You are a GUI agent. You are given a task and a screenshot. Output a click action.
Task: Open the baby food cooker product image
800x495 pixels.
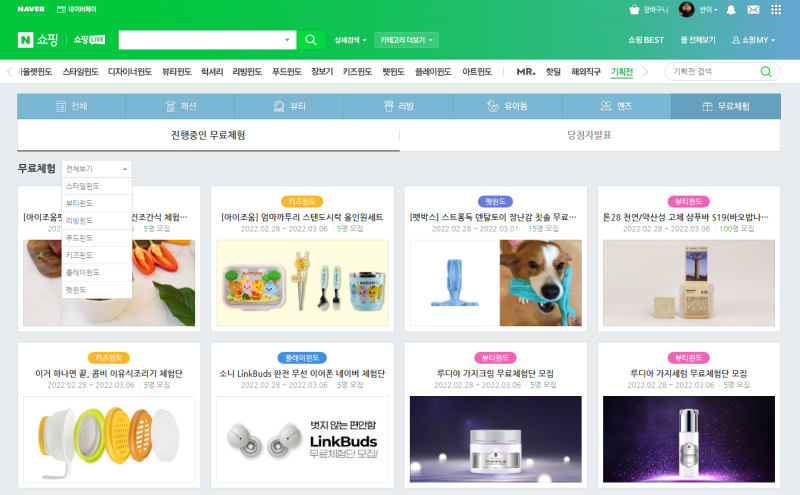click(109, 439)
